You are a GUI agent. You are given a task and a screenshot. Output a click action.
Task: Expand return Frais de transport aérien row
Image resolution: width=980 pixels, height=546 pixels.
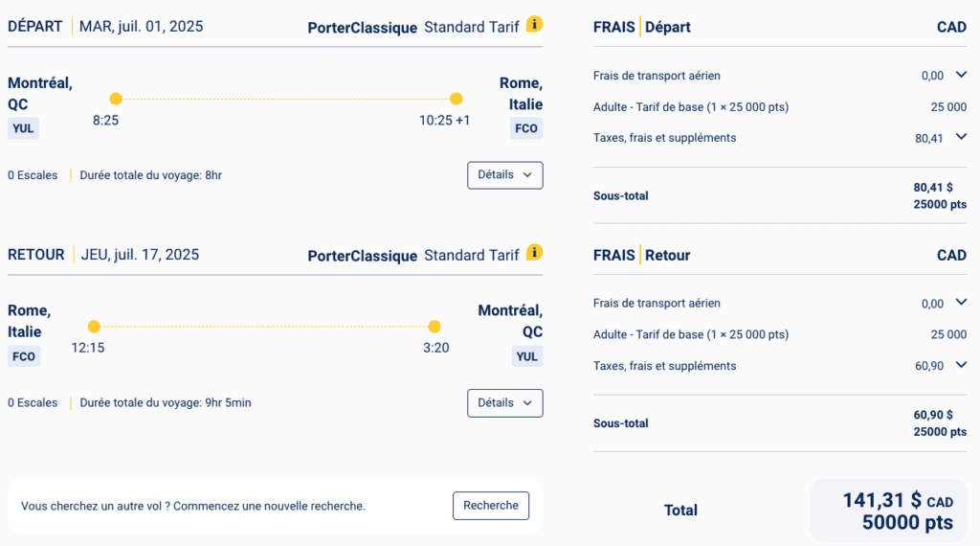961,303
